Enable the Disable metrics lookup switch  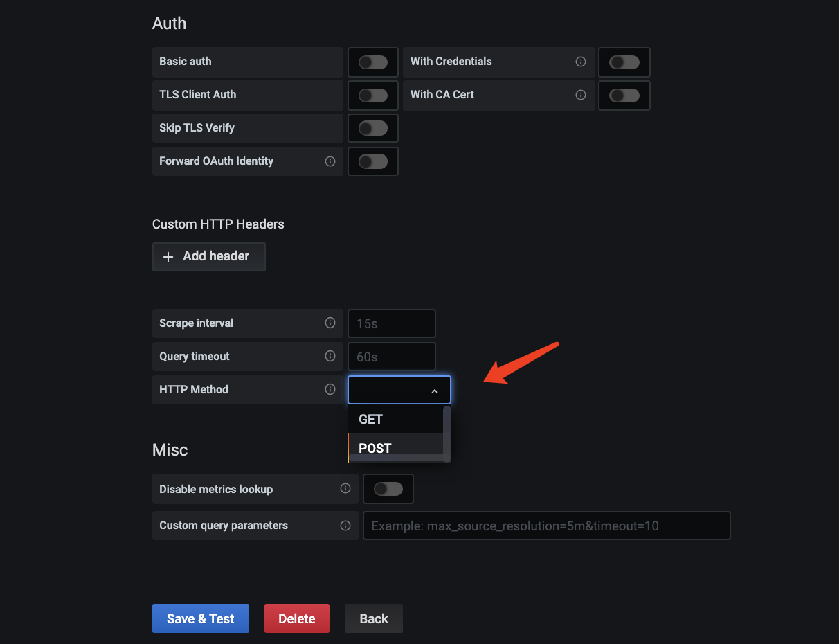[388, 488]
